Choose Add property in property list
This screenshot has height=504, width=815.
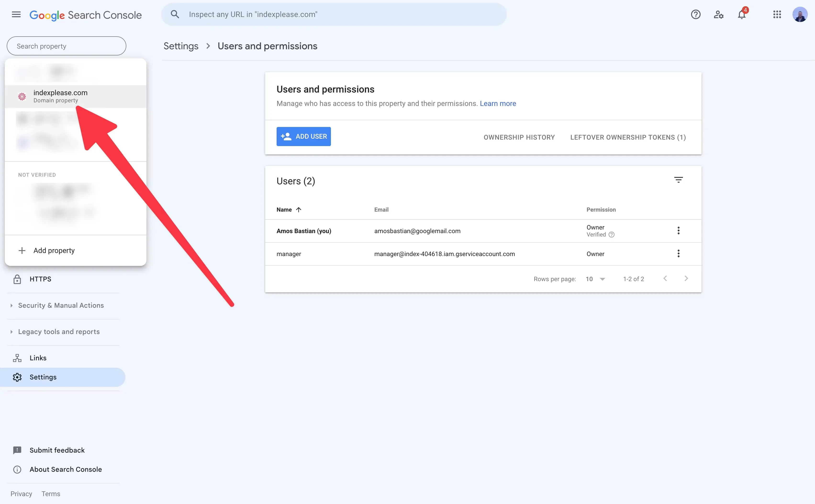75,250
